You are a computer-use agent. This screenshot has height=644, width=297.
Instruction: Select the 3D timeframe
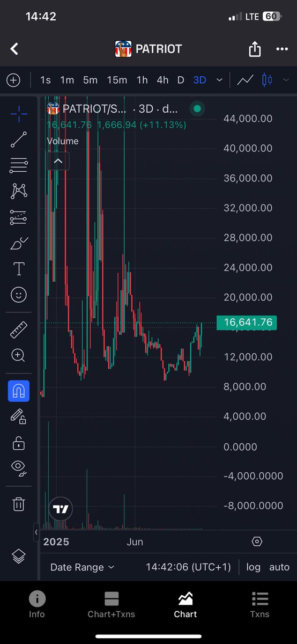coord(199,80)
